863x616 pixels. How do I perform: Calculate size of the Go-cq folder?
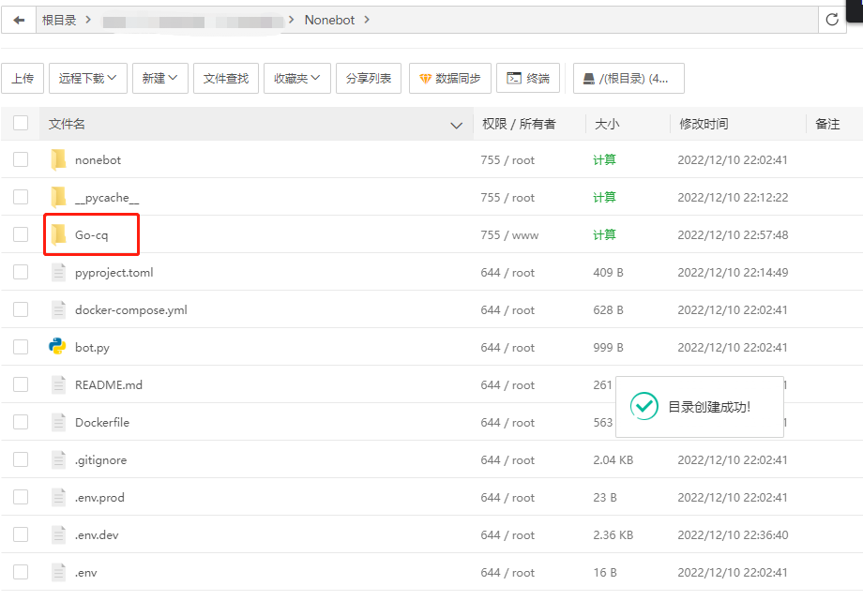point(604,234)
